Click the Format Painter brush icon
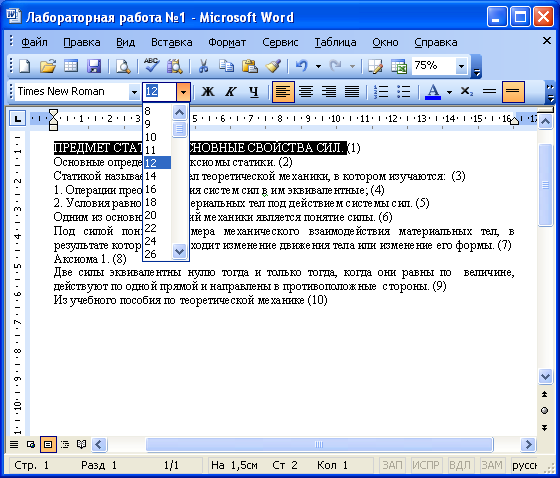Screen dimensions: 560x478 point(273,66)
